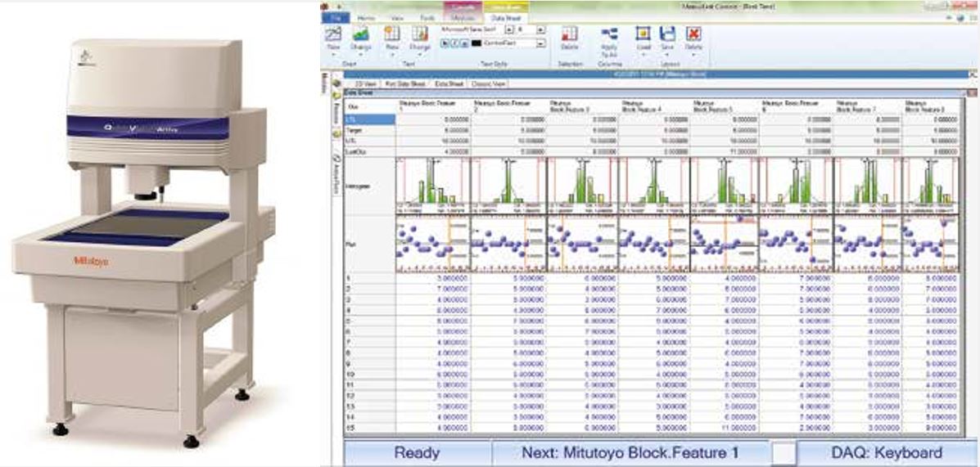Select the LastObs row header
This screenshot has height=467, width=980.
[x=370, y=151]
